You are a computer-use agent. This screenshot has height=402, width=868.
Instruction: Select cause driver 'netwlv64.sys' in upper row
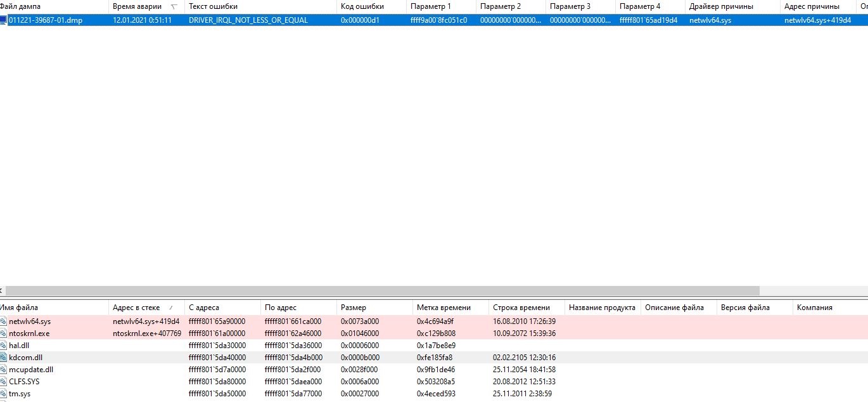[x=710, y=20]
